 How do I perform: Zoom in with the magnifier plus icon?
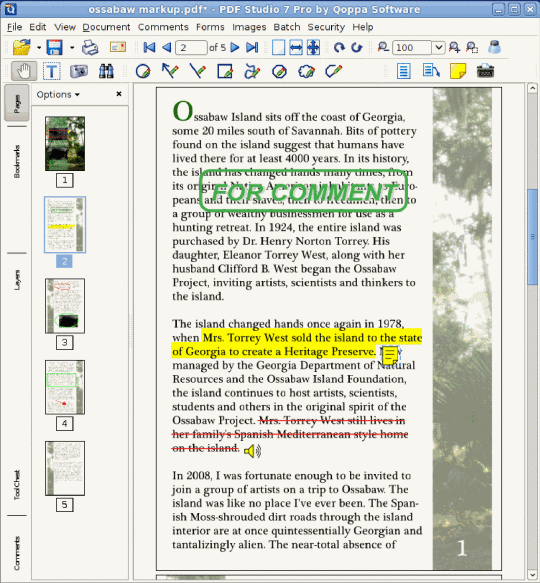[x=454, y=47]
